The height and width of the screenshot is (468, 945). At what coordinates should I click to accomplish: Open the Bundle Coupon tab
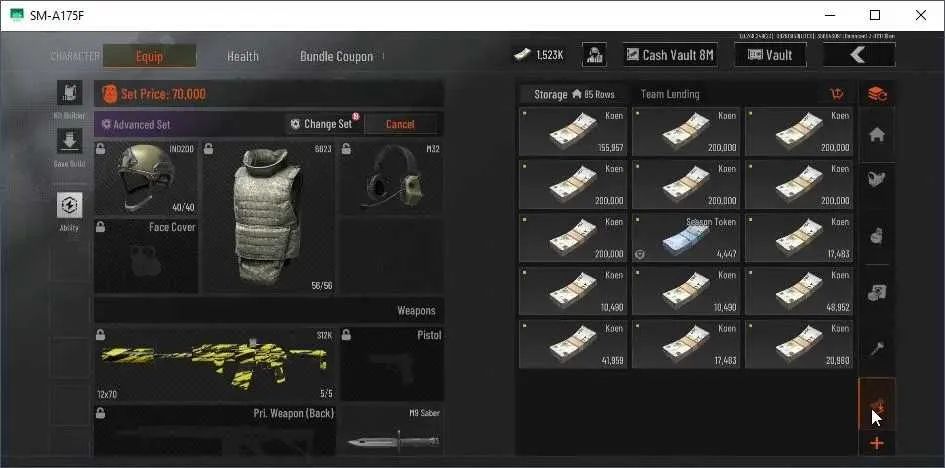click(336, 56)
